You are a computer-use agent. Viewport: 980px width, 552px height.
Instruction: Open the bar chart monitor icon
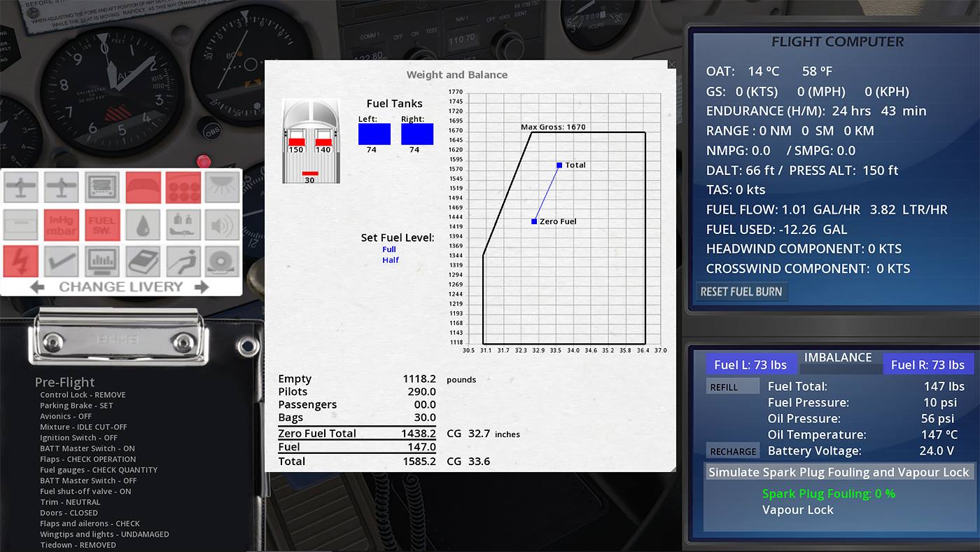tap(102, 261)
